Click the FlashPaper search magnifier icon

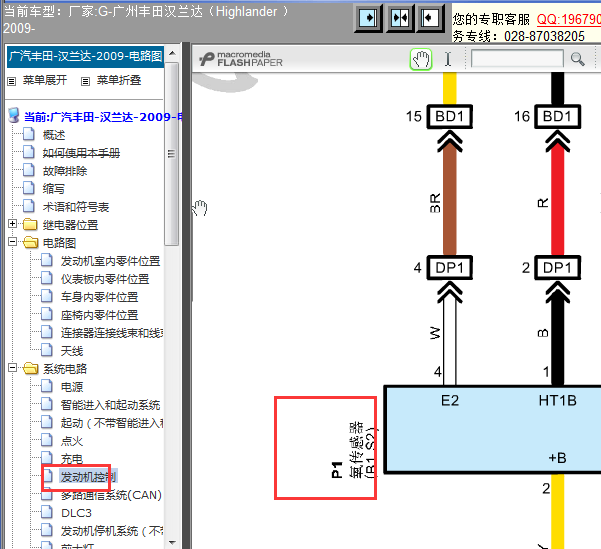[x=577, y=59]
